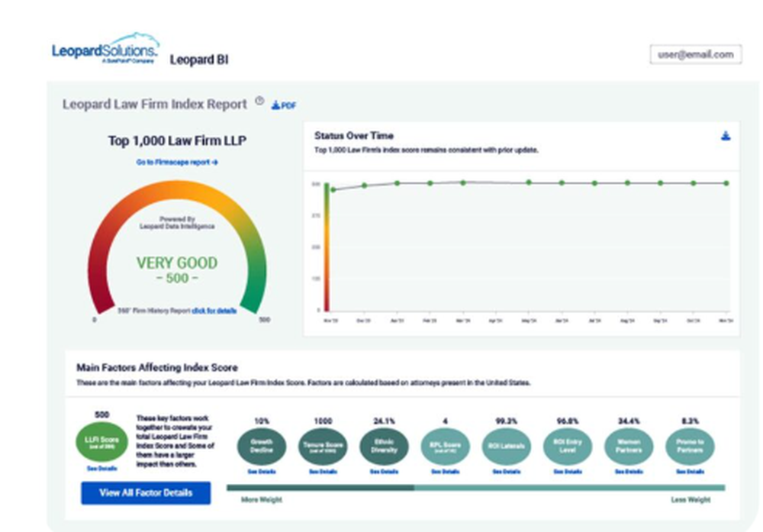The image size is (763, 532).
Task: Click the '24.1%' value above Ethnic Diversity
Action: coord(384,421)
